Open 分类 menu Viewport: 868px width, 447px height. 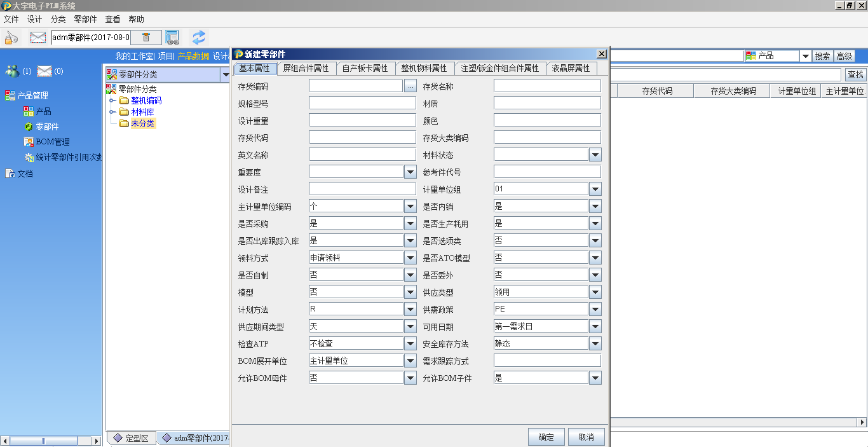[58, 20]
